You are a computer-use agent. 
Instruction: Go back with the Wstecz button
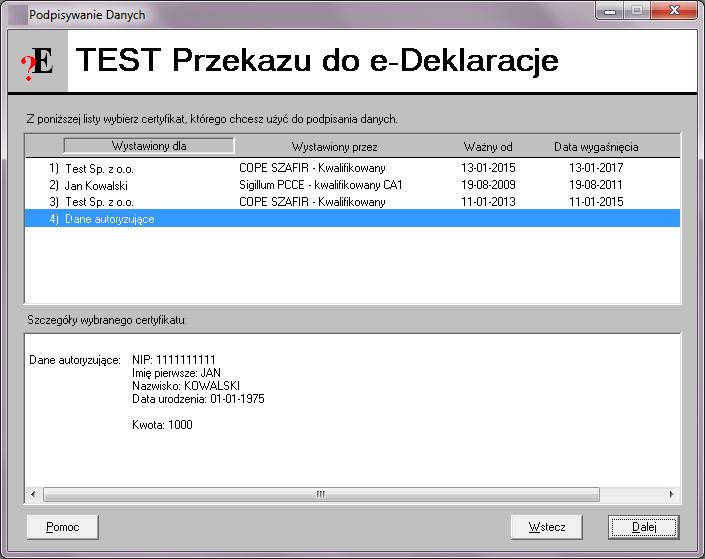pyautogui.click(x=547, y=527)
